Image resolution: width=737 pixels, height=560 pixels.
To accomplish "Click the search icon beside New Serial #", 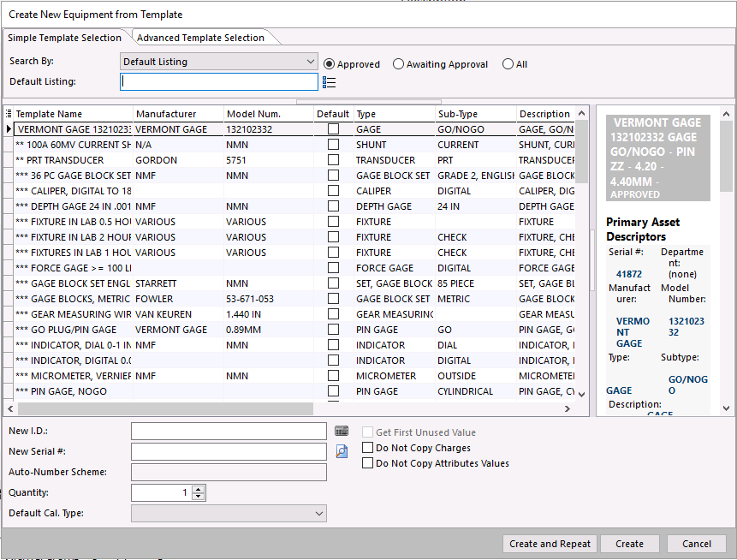I will pyautogui.click(x=342, y=451).
